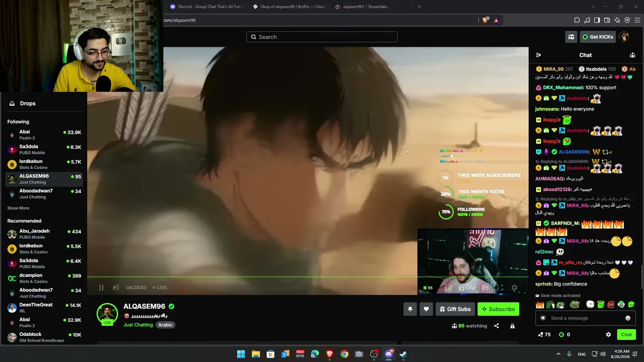Toggle notifications bell for ALQASEM96
This screenshot has height=362, width=644.
click(x=410, y=309)
